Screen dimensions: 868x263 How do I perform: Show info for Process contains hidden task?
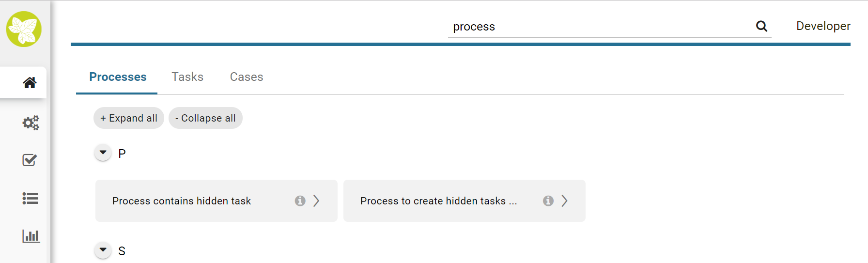tap(300, 201)
